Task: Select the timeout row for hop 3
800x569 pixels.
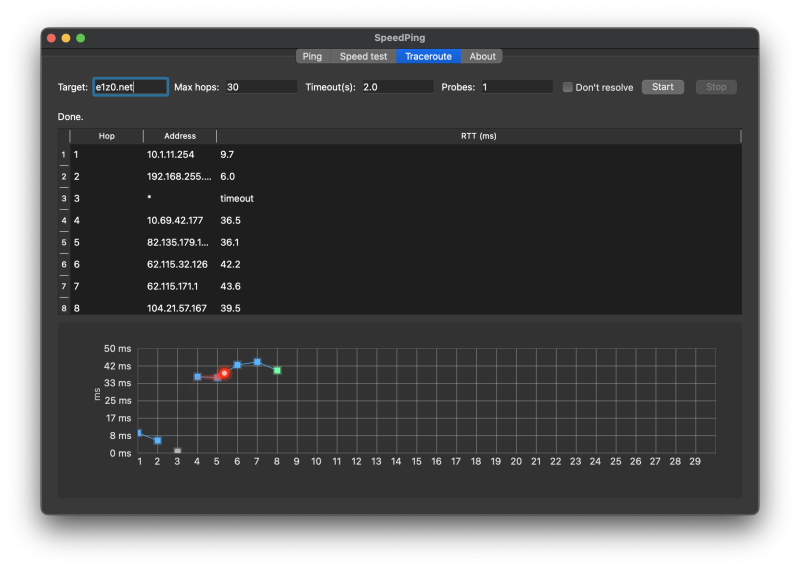Action: pos(400,199)
